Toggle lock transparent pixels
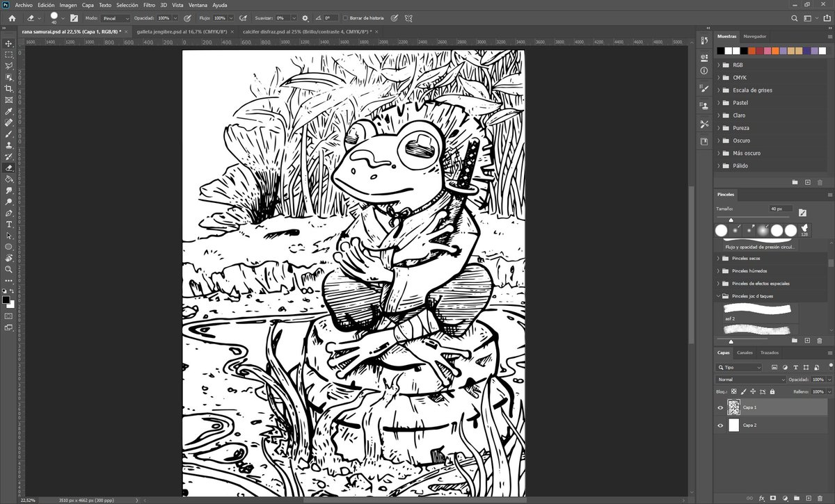This screenshot has height=504, width=835. coord(733,392)
